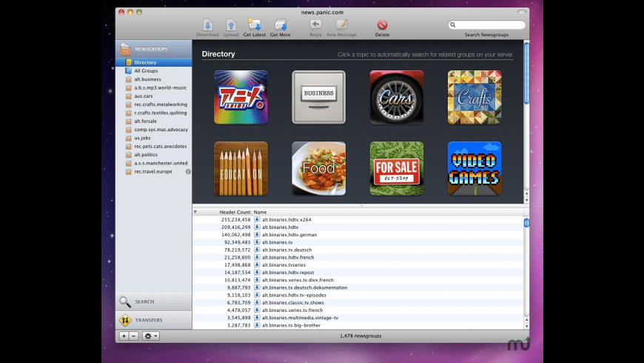Screen dimensions: 644x363
Task: Select All Groups in the sidebar
Action: pyautogui.click(x=147, y=70)
